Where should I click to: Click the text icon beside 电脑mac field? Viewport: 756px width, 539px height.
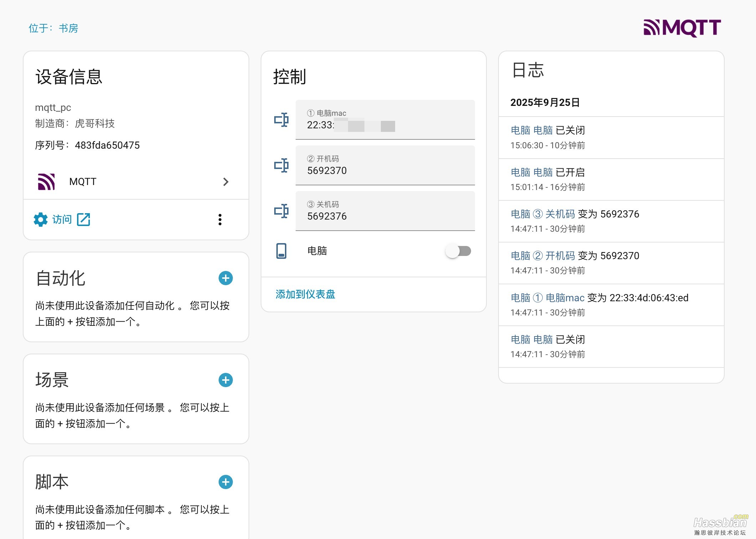click(x=281, y=120)
